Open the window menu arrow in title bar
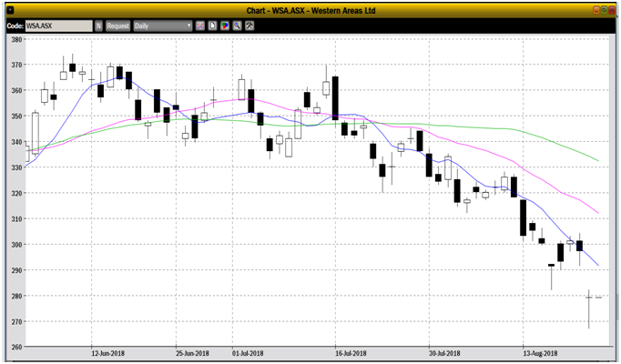Image resolution: width=621 pixels, height=364 pixels. point(11,11)
